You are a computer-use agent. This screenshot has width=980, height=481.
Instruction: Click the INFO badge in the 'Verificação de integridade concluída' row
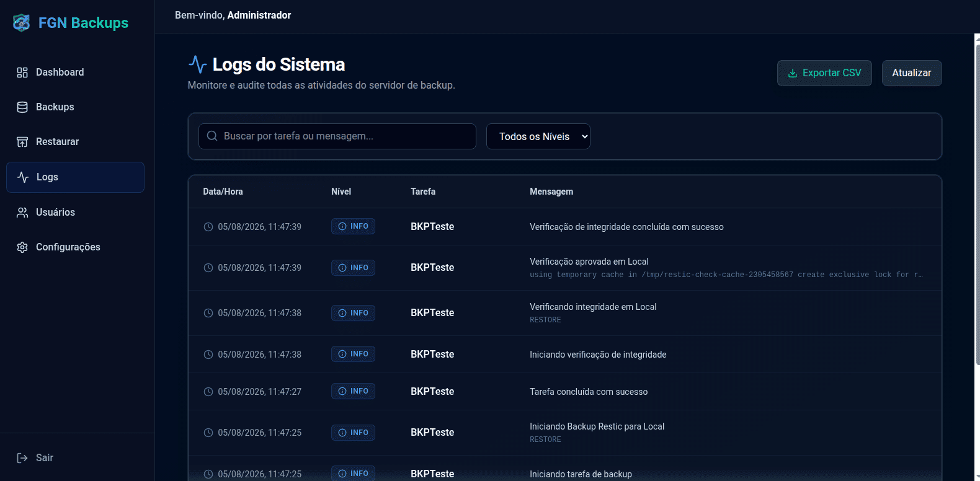click(x=353, y=226)
